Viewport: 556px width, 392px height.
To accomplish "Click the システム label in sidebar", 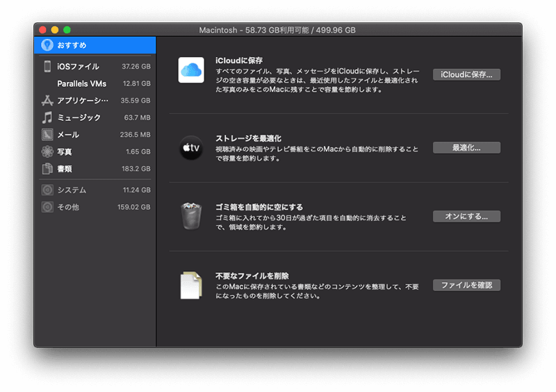I will (72, 190).
